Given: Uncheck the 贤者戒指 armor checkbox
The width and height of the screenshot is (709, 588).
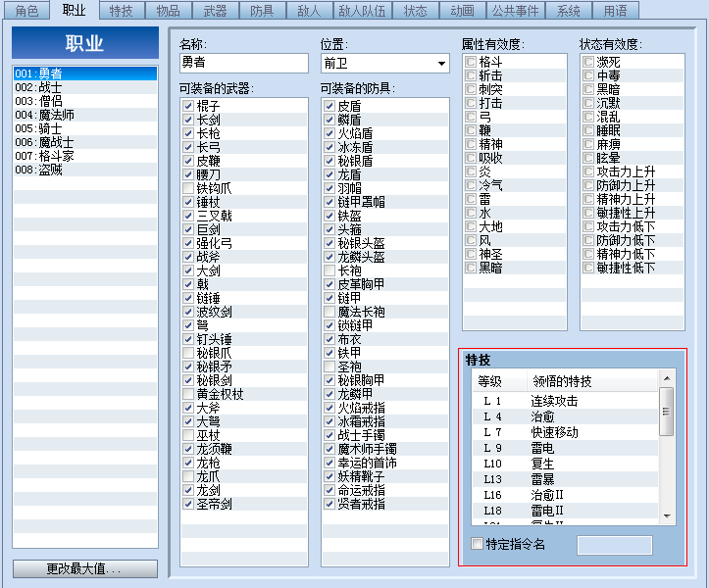Looking at the screenshot, I should tap(329, 504).
